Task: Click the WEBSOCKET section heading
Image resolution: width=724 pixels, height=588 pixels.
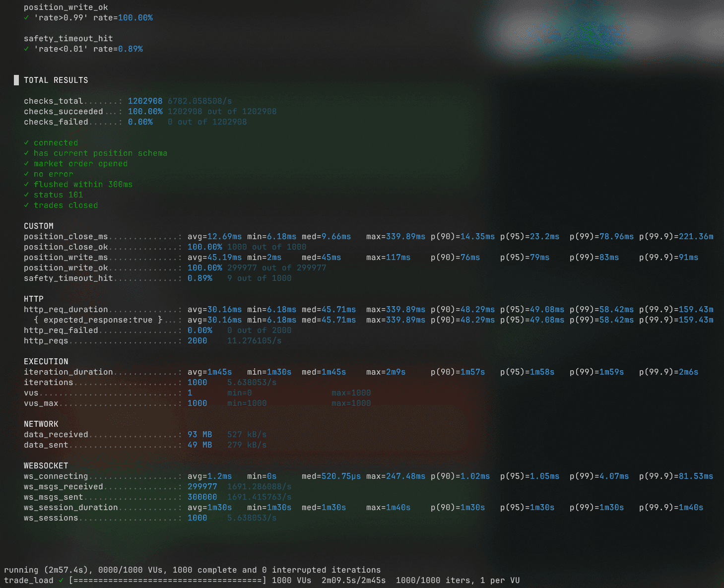Action: [x=46, y=466]
